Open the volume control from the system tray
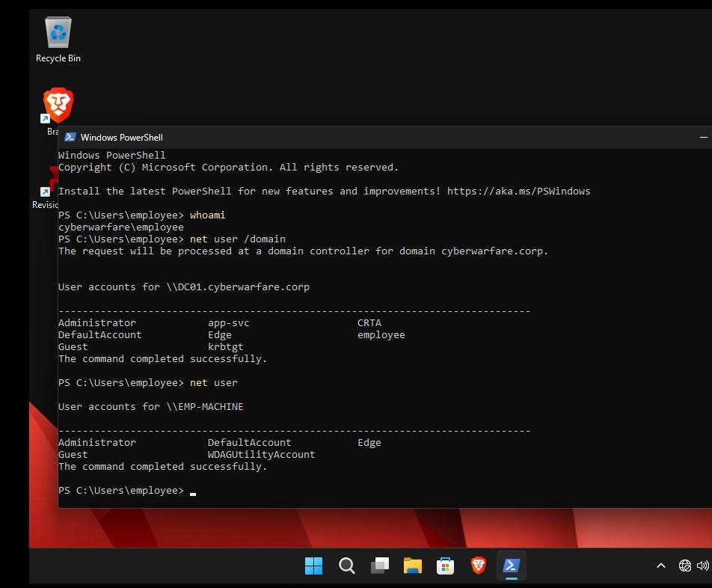This screenshot has height=588, width=712. click(x=702, y=566)
